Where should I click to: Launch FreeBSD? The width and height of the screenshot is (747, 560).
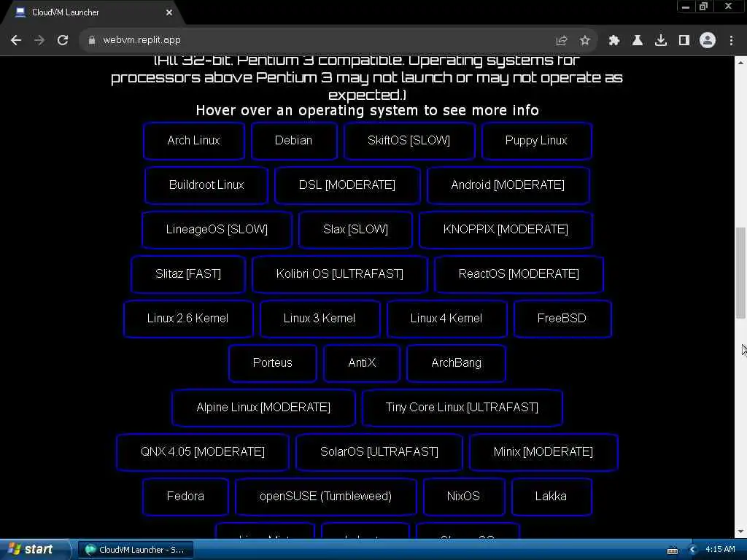(x=562, y=319)
